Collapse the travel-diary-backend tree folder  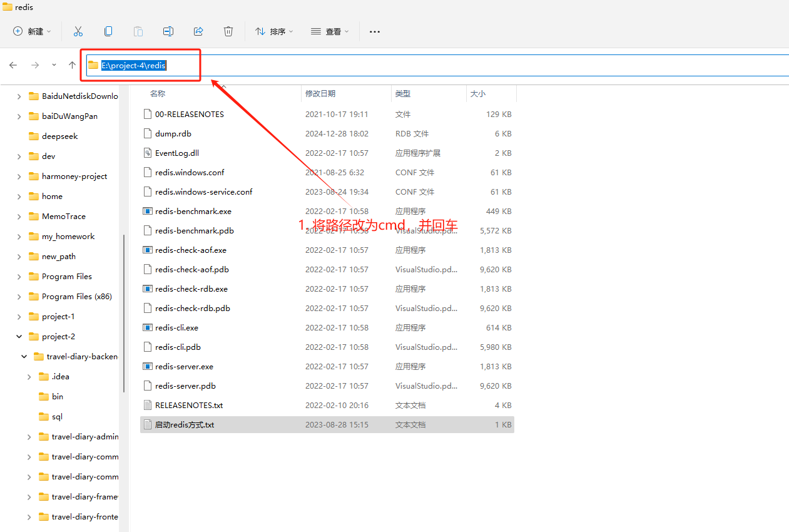[24, 356]
